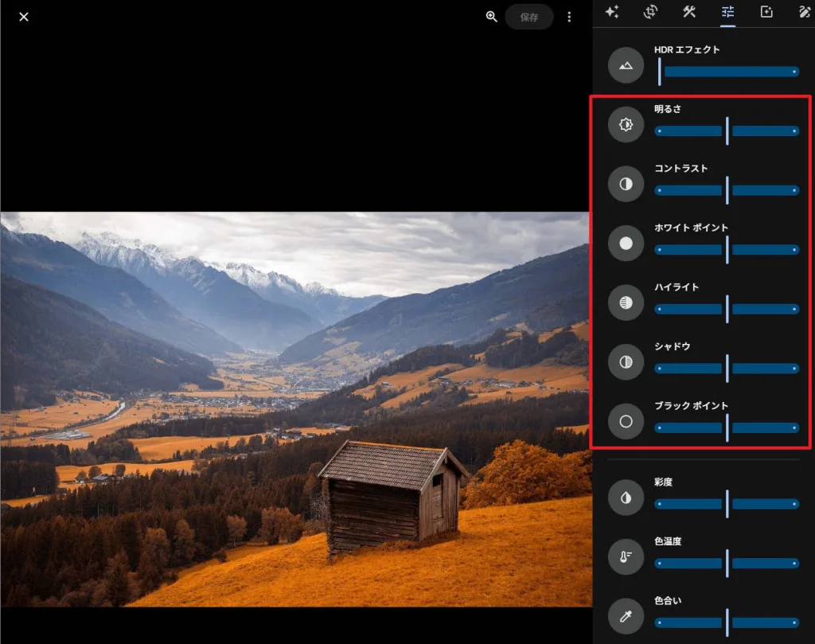This screenshot has height=644, width=815.
Task: Click the HDR エフェクト mountain icon
Action: (626, 65)
